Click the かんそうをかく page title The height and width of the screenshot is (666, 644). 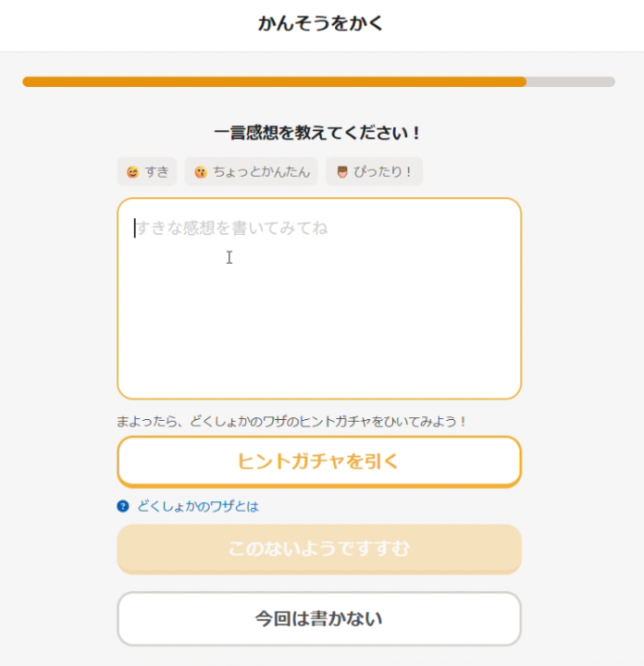pos(320,24)
